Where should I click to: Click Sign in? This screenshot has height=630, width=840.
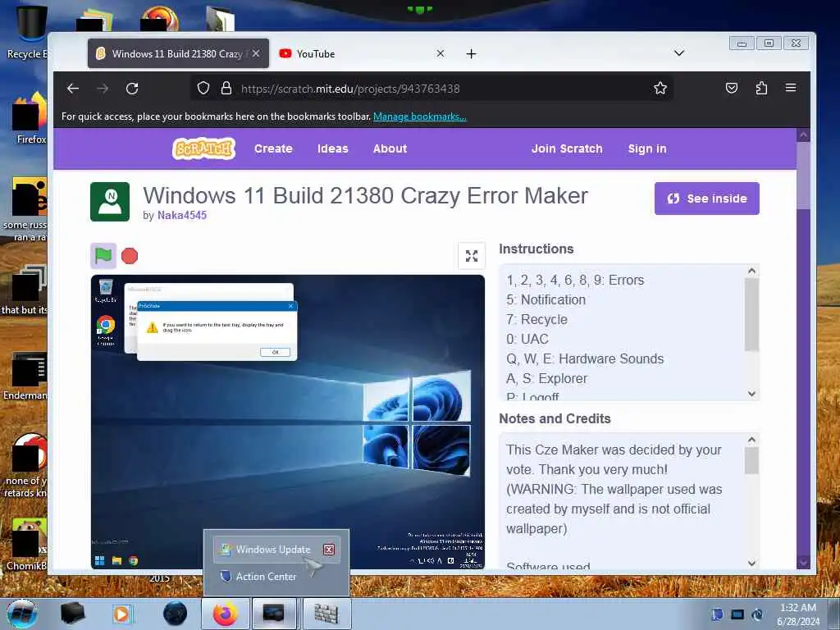tap(647, 148)
